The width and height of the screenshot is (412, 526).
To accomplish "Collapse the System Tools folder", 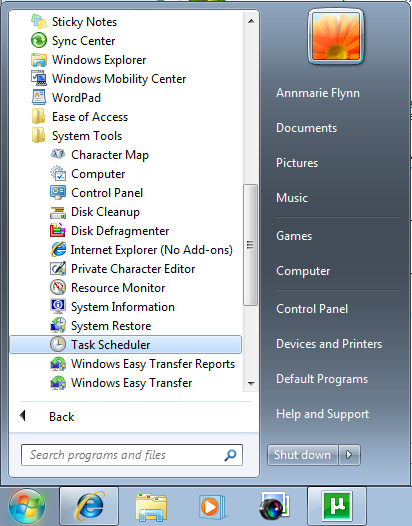I will pyautogui.click(x=76, y=136).
